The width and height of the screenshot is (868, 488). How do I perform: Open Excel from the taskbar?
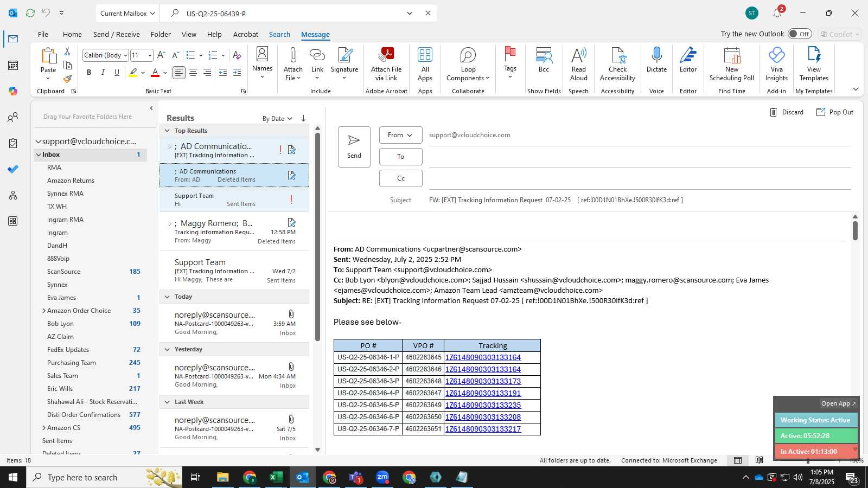[x=276, y=477]
